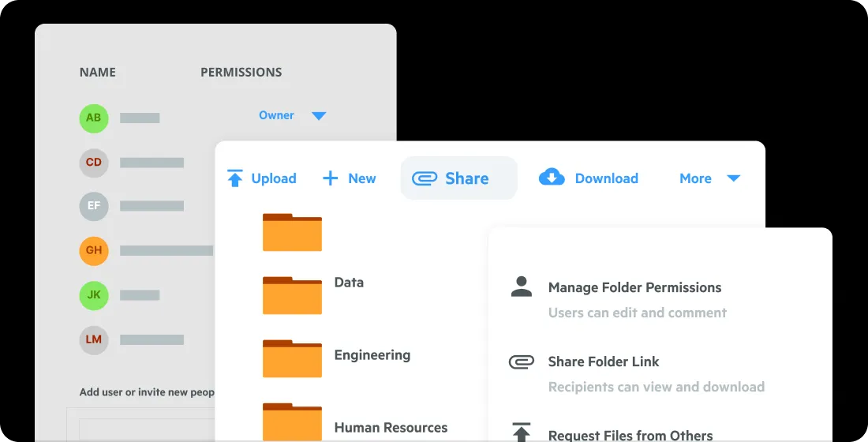Screen dimensions: 868x442
Task: Open the More dropdown arrow
Action: (734, 178)
